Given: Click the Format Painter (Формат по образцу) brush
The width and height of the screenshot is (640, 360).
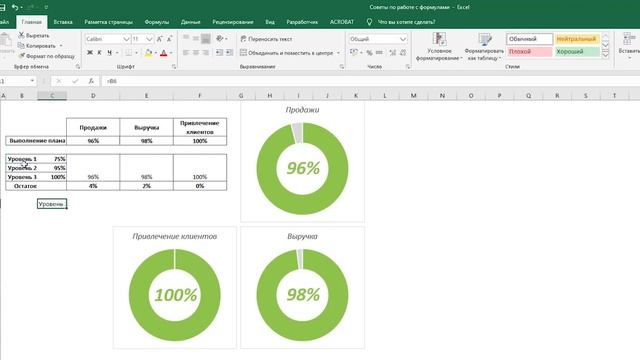Looking at the screenshot, I should [21, 56].
